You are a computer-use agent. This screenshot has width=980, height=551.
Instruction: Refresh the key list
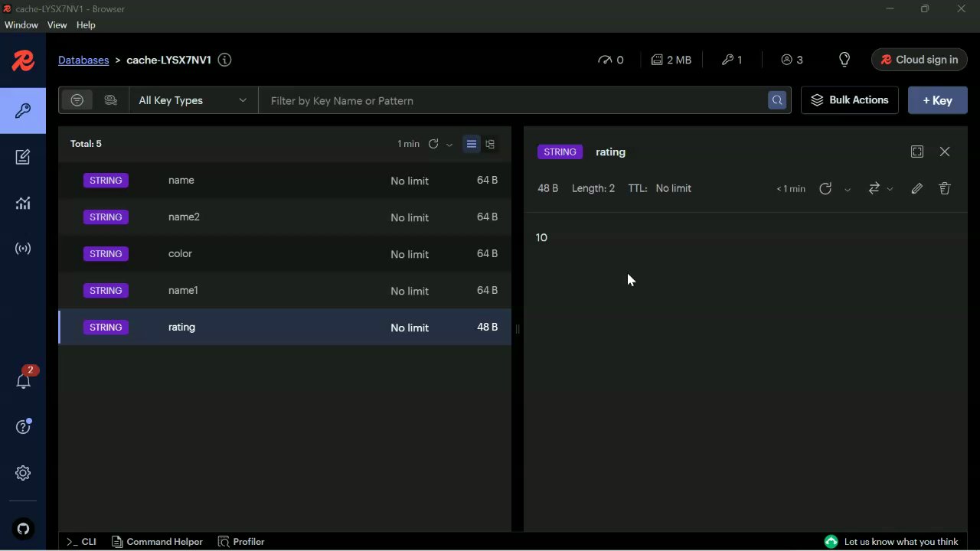pos(433,144)
